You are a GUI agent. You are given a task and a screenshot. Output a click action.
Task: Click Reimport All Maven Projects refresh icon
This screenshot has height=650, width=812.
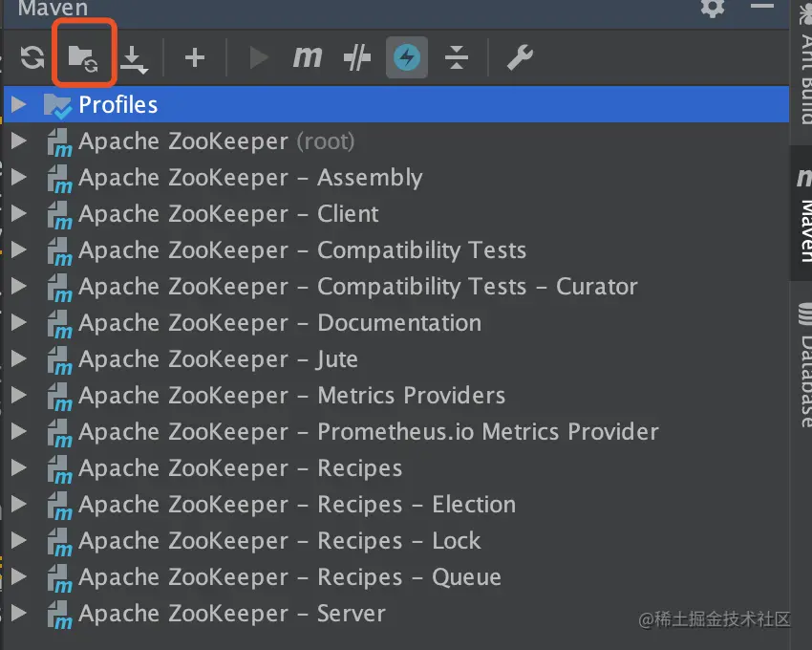coord(32,57)
